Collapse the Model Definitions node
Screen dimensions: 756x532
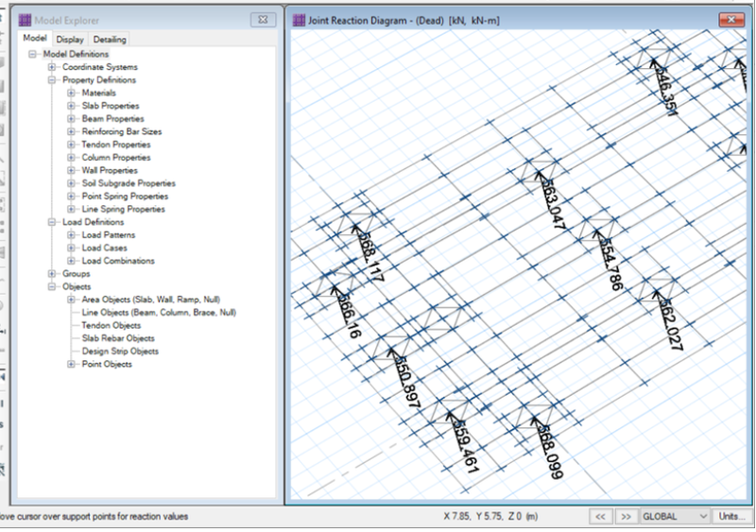[32, 54]
